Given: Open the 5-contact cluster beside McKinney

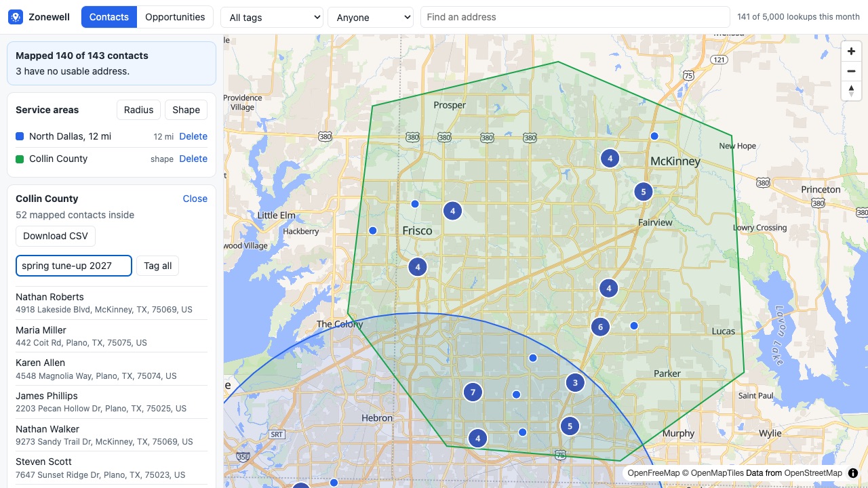Looking at the screenshot, I should tap(644, 191).
